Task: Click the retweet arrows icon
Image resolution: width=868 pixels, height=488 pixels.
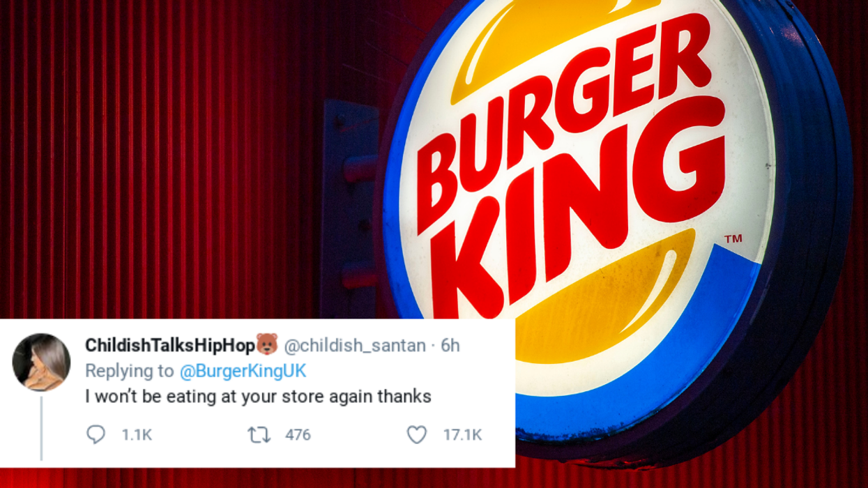Action: [259, 435]
